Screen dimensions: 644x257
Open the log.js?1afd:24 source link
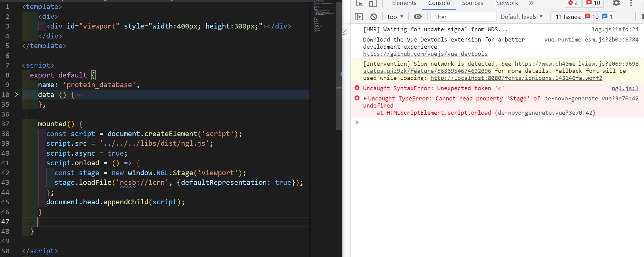click(x=615, y=29)
